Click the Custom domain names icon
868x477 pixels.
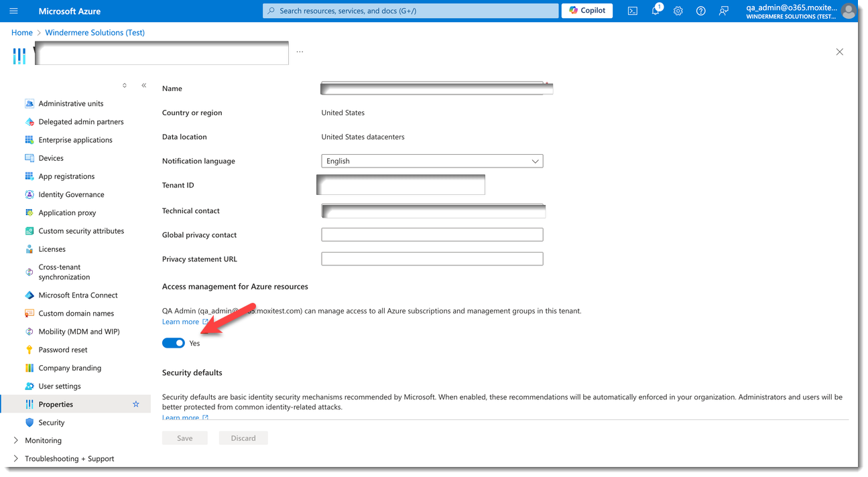[x=29, y=313]
